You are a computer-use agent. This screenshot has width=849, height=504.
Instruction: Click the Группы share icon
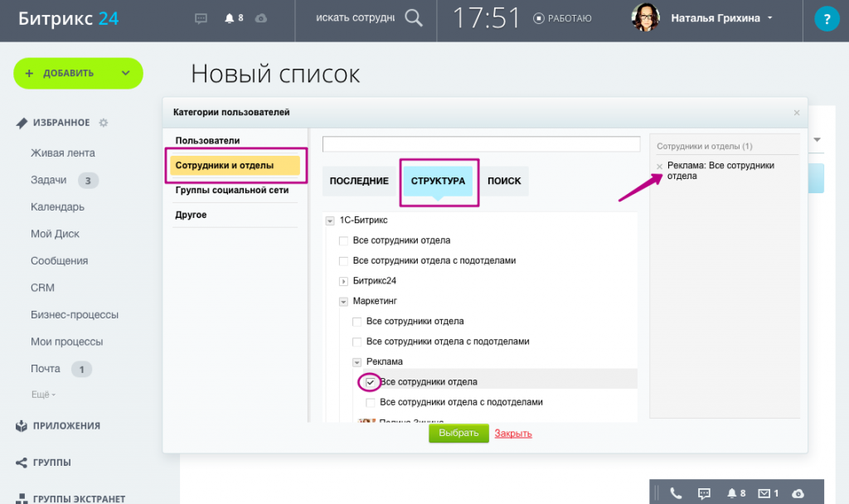coord(21,463)
